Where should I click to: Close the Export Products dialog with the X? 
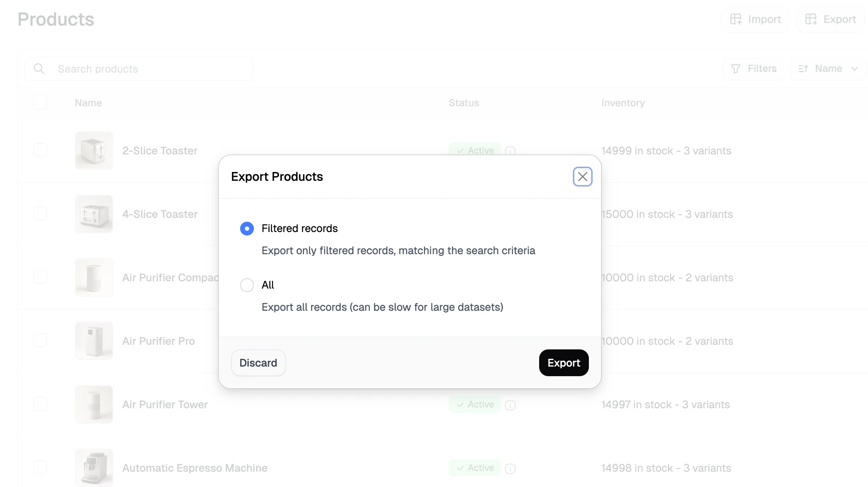[x=582, y=177]
